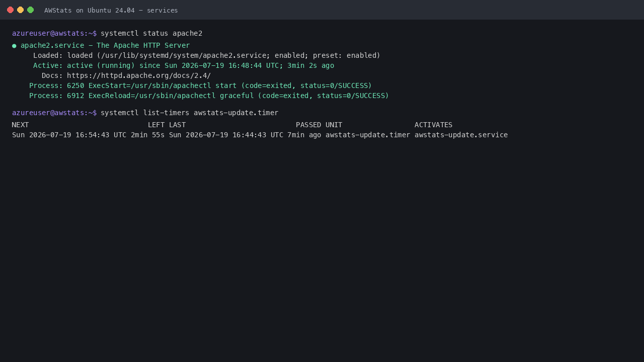
Task: Click the 'awstats-update.timer' unit cell
Action: coord(368,135)
